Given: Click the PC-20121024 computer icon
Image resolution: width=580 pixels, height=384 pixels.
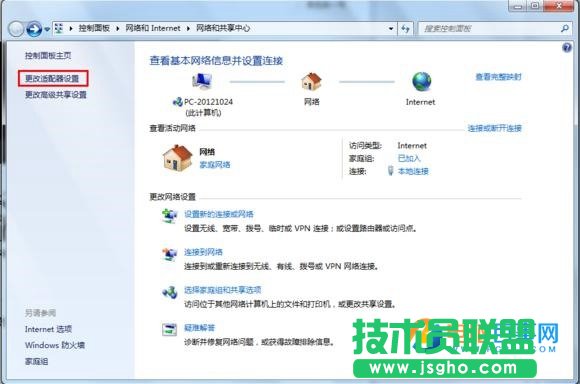Looking at the screenshot, I should pos(202,81).
